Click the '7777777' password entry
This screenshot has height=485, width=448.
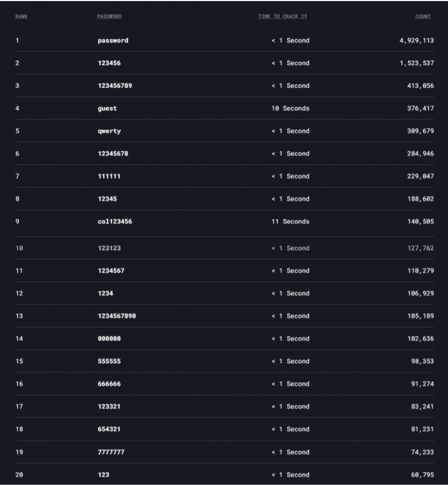[110, 452]
